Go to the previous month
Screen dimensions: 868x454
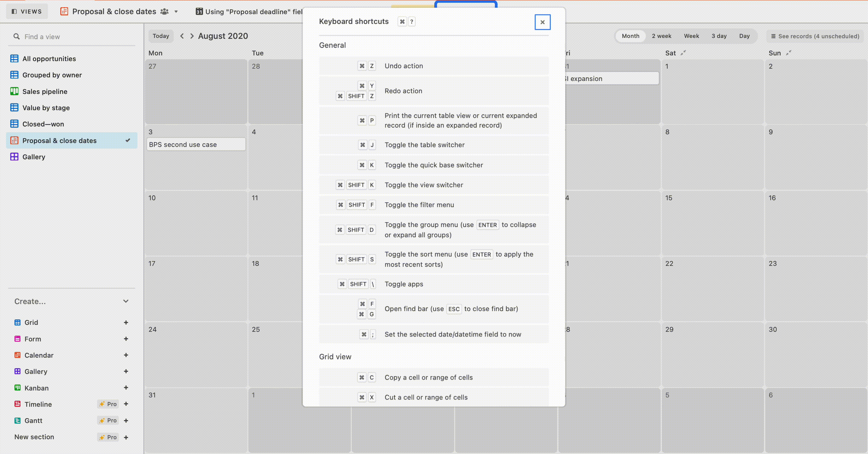point(182,36)
